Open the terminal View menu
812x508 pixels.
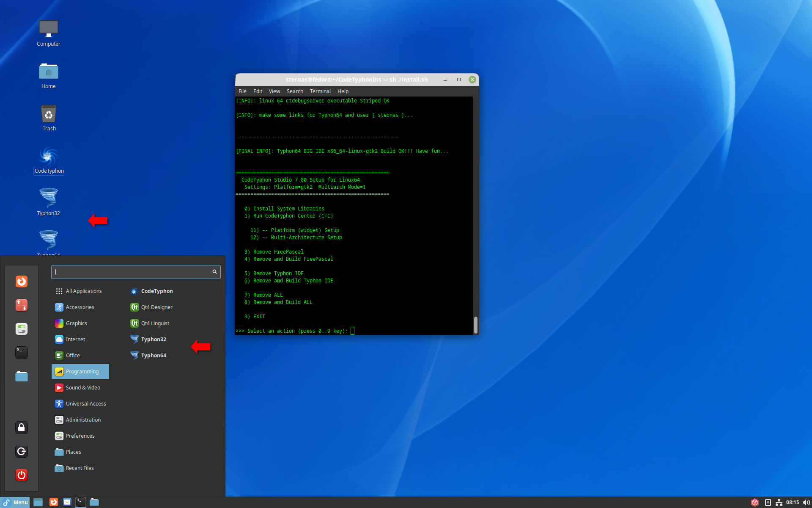pyautogui.click(x=274, y=91)
